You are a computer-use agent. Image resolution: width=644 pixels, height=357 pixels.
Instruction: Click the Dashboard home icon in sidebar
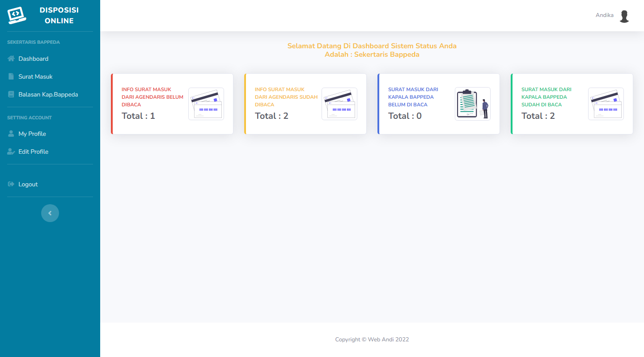pyautogui.click(x=11, y=59)
